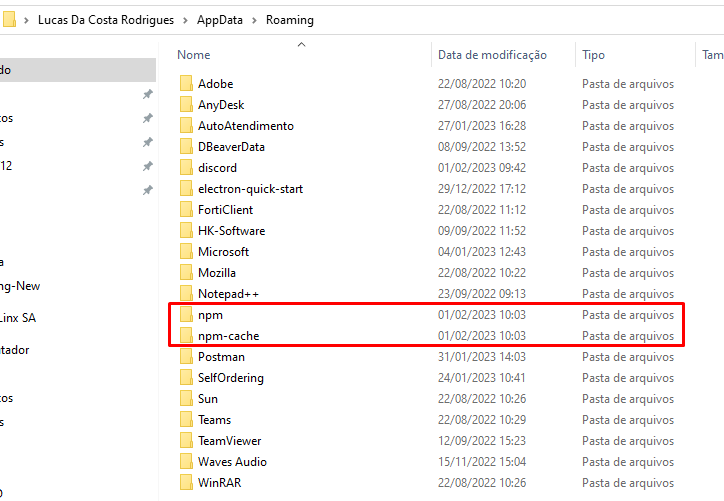Expand chevron before Lucas Da Costa Rodrigues
This screenshot has height=501, width=724.
(x=26, y=20)
